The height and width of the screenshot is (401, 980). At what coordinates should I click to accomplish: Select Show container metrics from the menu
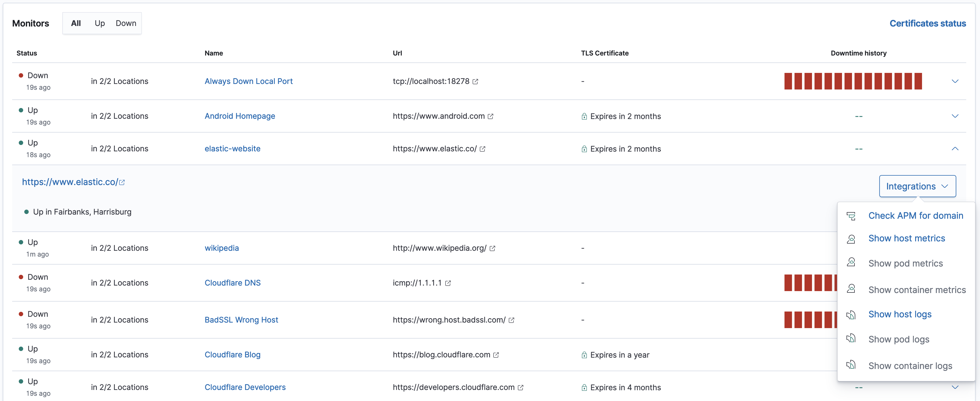click(x=917, y=289)
